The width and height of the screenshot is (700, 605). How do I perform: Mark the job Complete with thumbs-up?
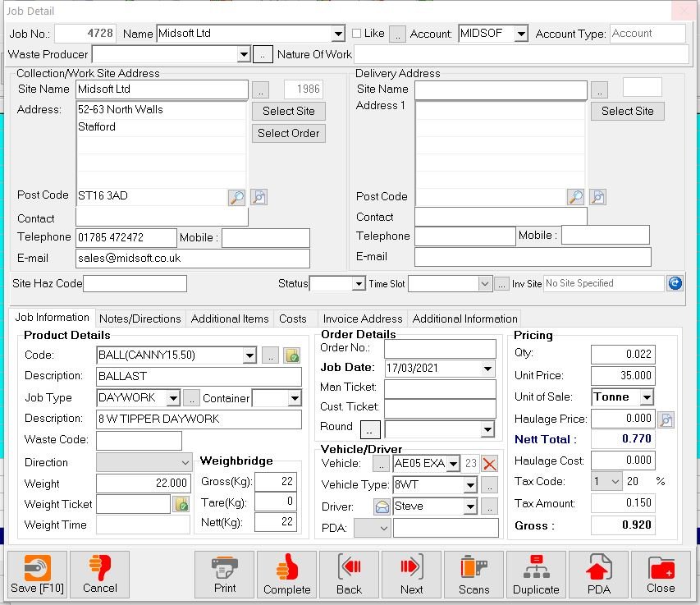[286, 574]
